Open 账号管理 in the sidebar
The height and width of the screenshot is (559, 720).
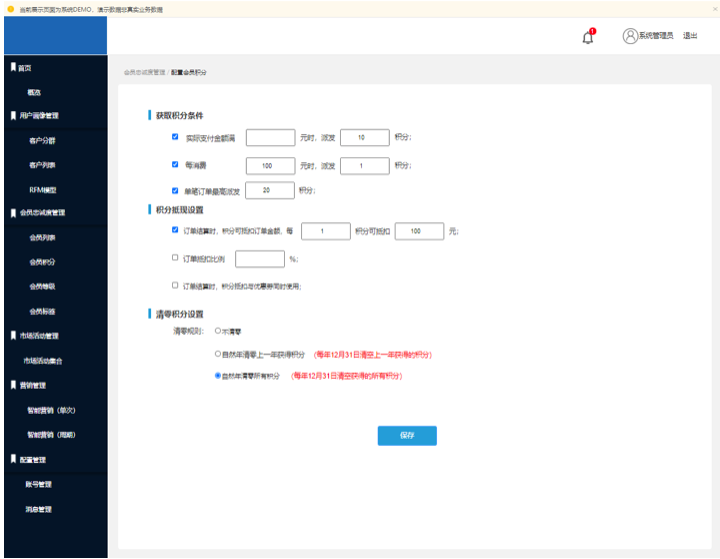[39, 484]
